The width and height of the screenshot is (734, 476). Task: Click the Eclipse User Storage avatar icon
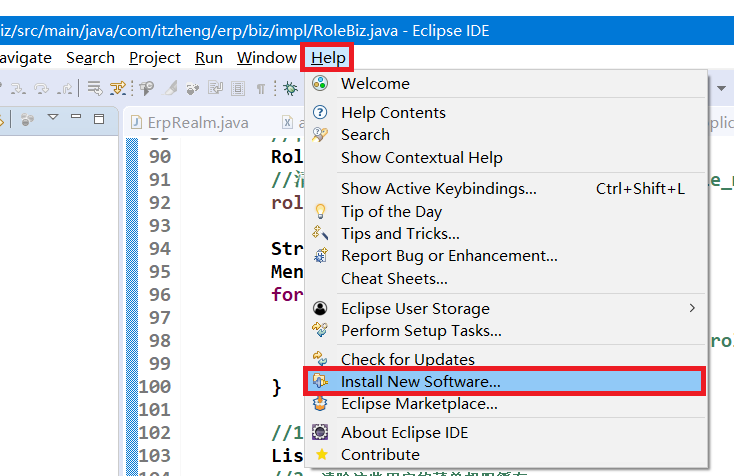320,308
